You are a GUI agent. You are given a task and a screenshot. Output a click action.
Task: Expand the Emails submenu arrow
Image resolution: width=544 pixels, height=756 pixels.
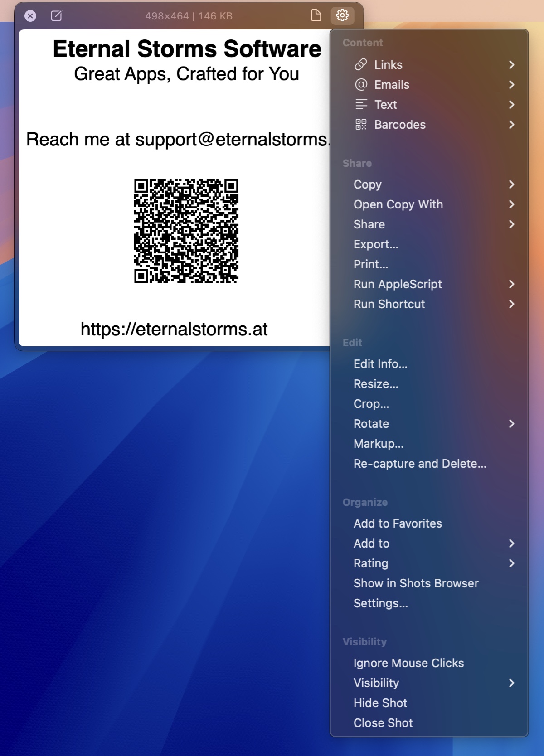tap(512, 85)
